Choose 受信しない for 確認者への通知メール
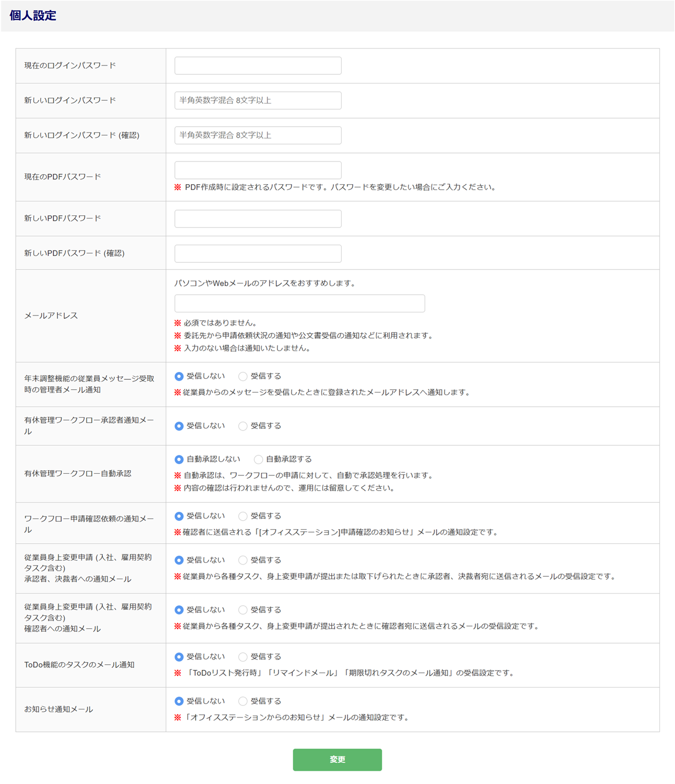 179,610
